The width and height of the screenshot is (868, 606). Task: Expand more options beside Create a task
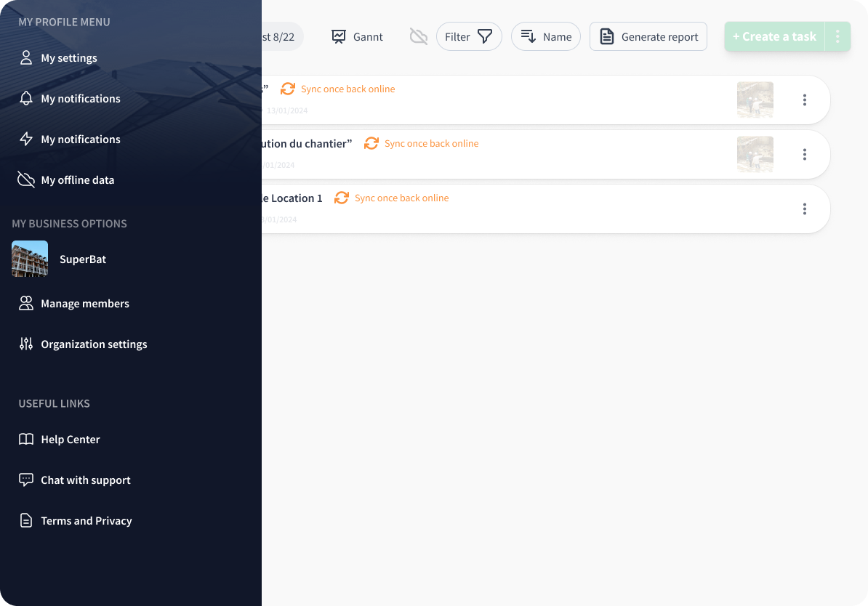(837, 36)
